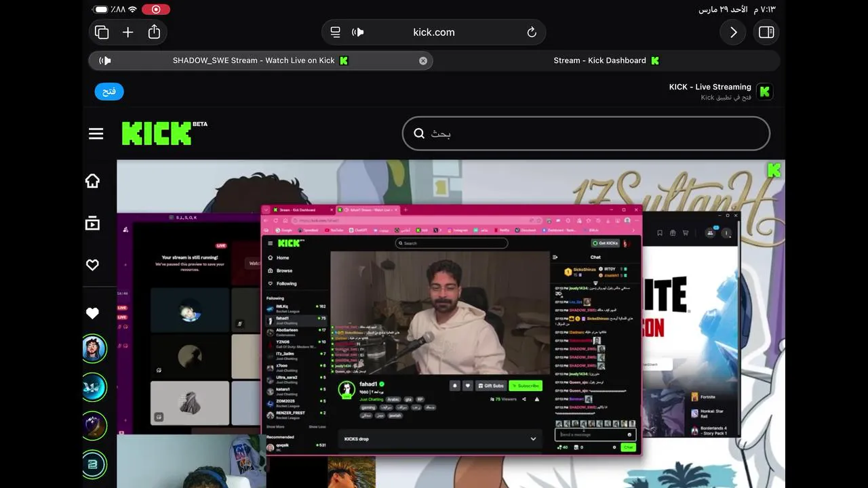868x488 pixels.
Task: Reload the kick.com page
Action: pyautogui.click(x=532, y=32)
